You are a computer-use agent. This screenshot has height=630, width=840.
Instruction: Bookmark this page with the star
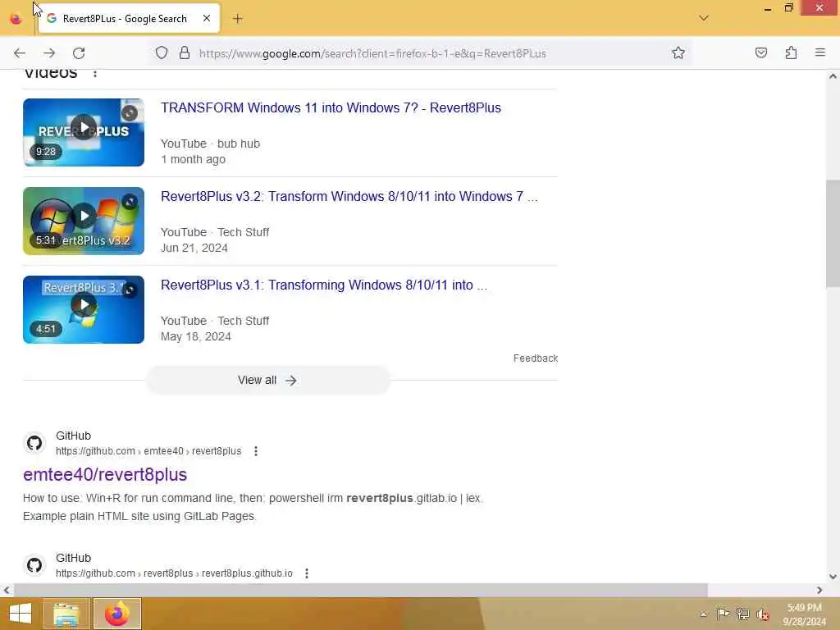coord(678,52)
